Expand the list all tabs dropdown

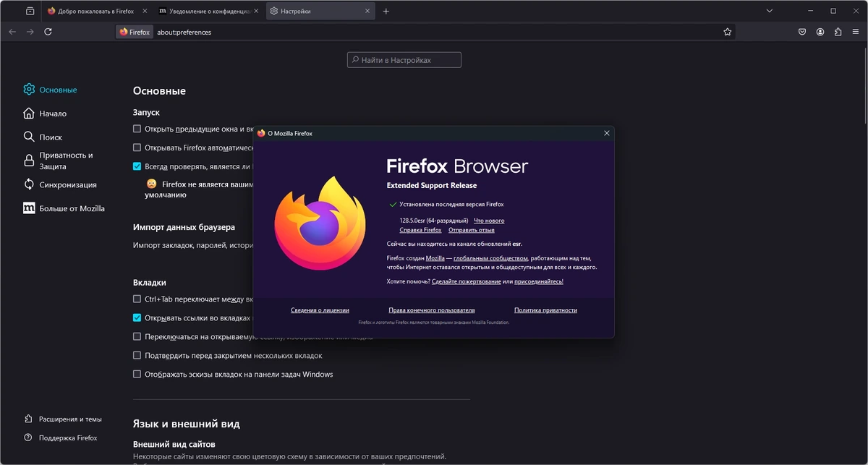coord(770,12)
